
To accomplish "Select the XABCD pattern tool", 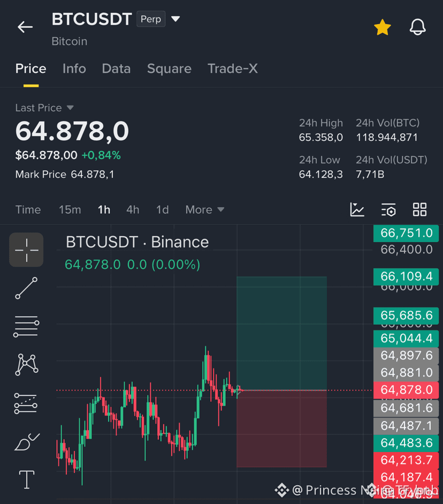I will click(27, 365).
